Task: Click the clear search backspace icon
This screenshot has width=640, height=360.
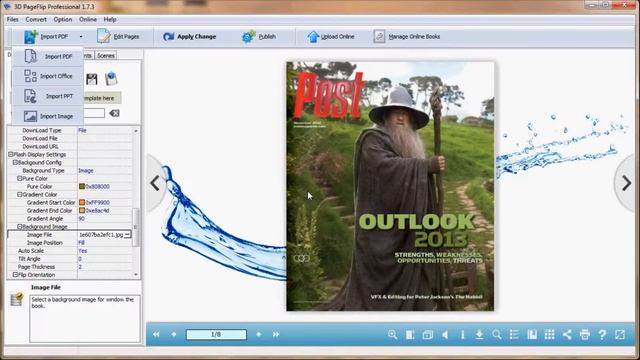Action: pyautogui.click(x=114, y=113)
